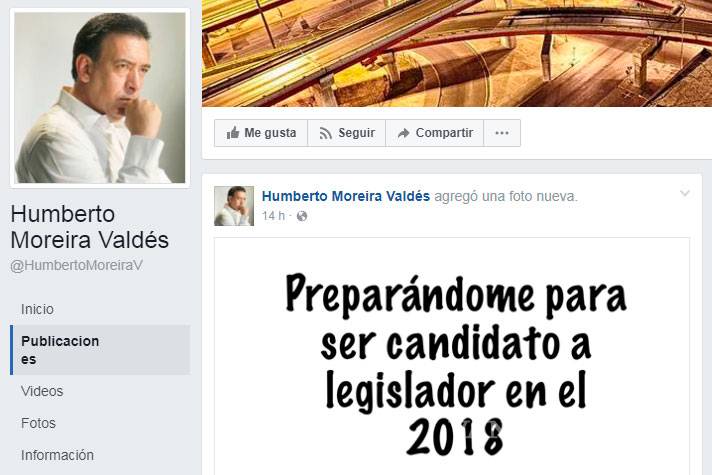The height and width of the screenshot is (475, 712).
Task: Click the @HumbertoMoreiraV username
Action: (76, 266)
